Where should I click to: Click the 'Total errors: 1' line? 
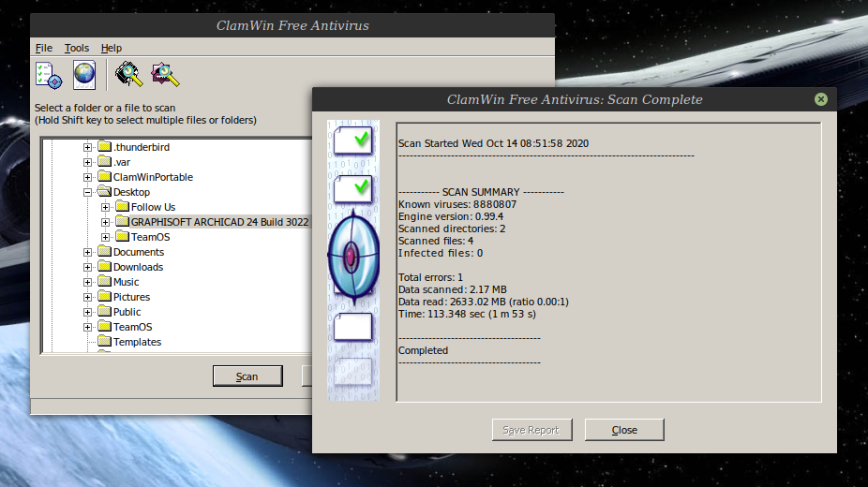tap(430, 277)
